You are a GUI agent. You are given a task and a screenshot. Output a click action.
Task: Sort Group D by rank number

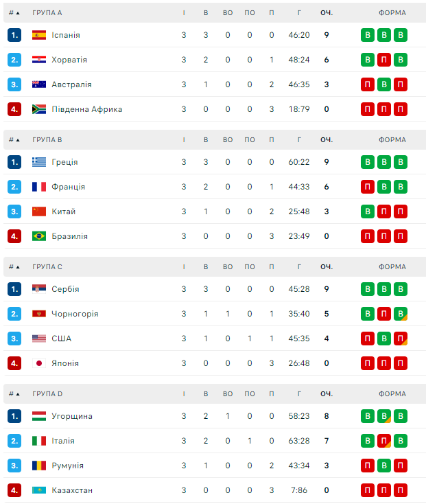(x=14, y=394)
